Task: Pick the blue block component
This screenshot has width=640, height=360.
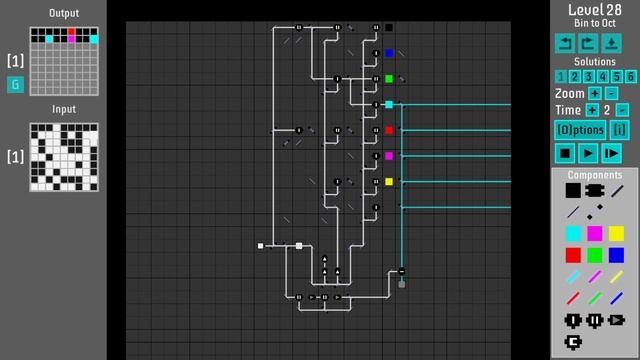Action: click(x=616, y=256)
